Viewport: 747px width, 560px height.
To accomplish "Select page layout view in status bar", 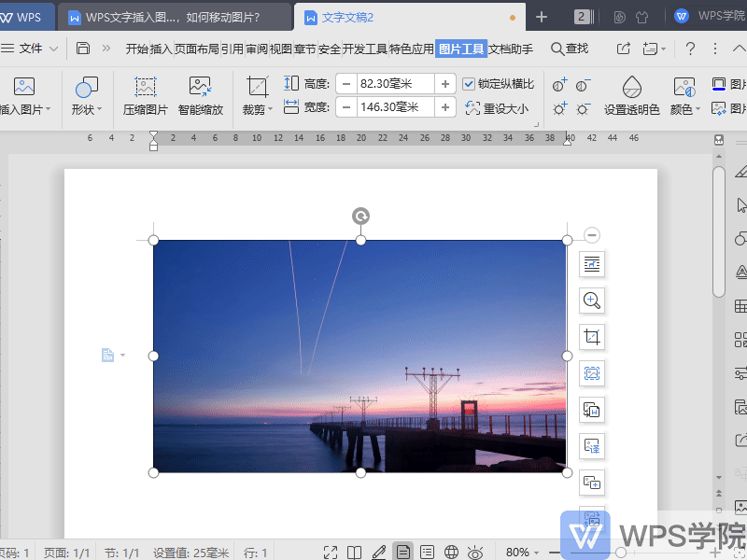I will [402, 552].
